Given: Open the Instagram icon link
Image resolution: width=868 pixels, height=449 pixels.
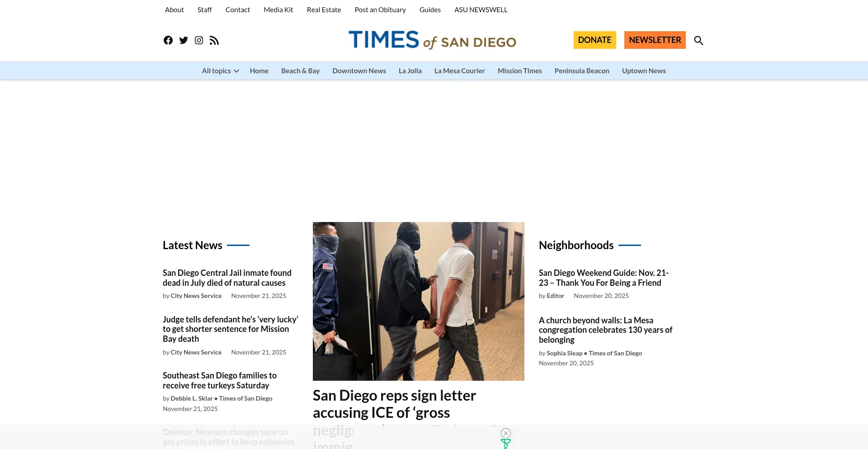Looking at the screenshot, I should pos(199,41).
